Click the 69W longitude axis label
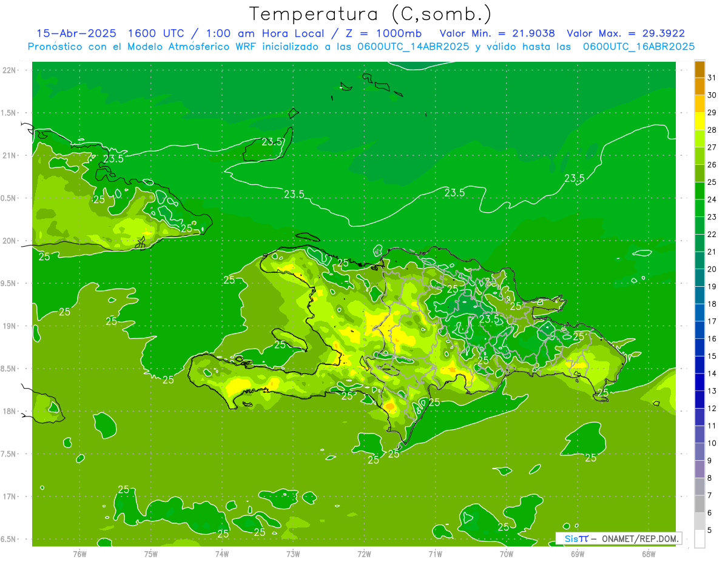The width and height of the screenshot is (728, 562). coord(578,554)
